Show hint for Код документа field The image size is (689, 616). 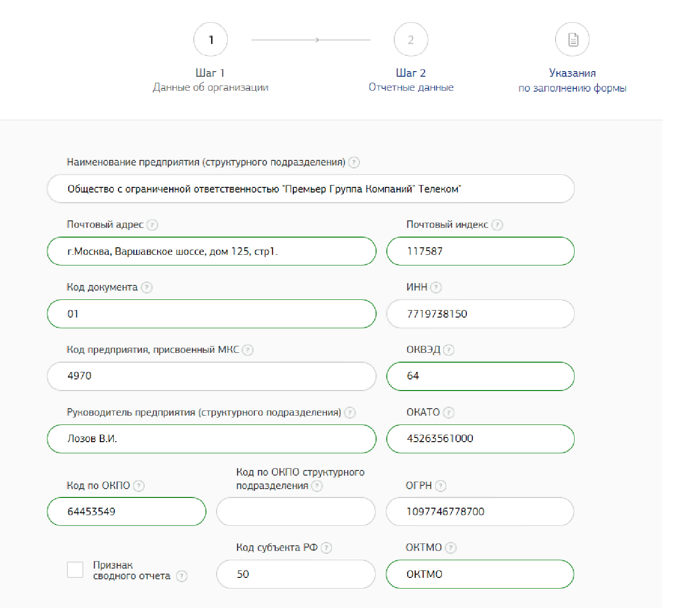[147, 287]
